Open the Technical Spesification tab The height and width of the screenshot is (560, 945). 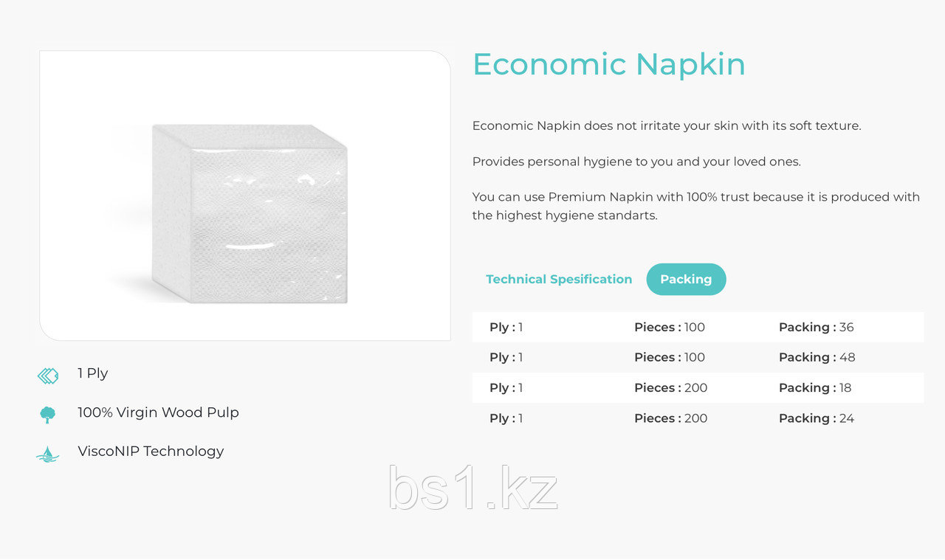[559, 279]
